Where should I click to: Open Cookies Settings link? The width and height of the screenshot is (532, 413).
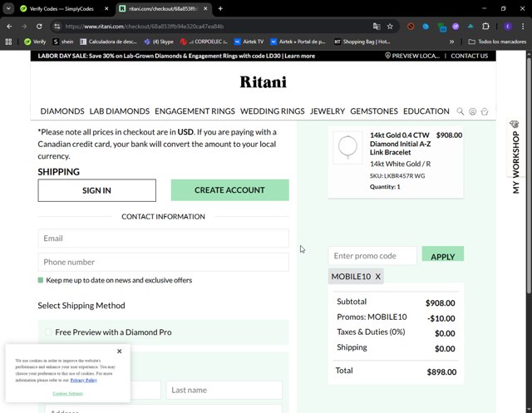[68, 393]
